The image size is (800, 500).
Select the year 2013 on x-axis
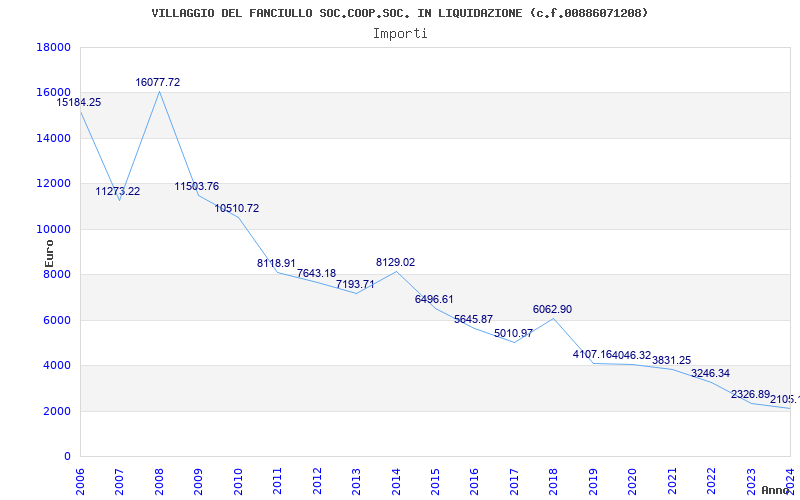tap(356, 481)
